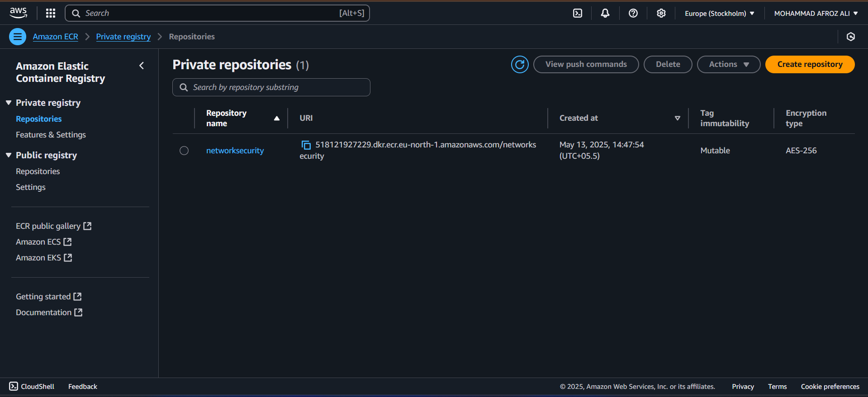
Task: Click the AWS logo home icon
Action: click(x=18, y=13)
